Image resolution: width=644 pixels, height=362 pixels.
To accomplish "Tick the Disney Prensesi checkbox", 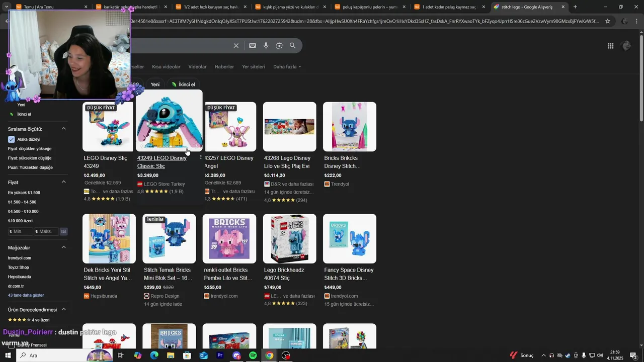I will (11, 345).
